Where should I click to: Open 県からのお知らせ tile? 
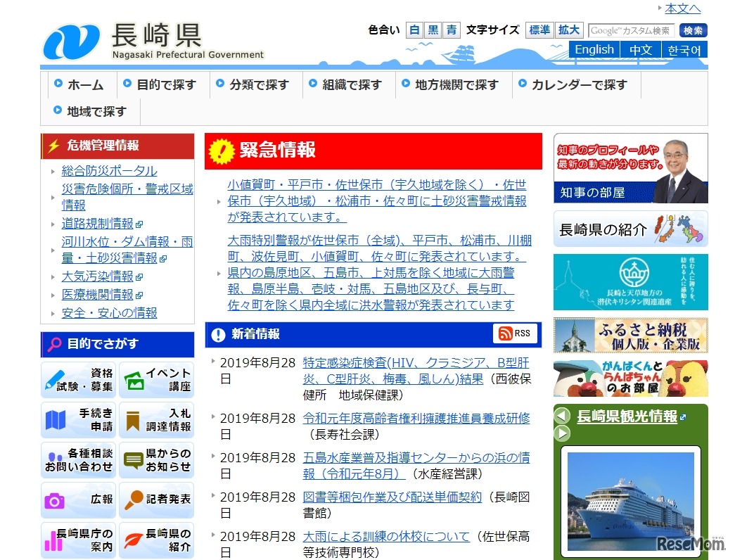[157, 460]
